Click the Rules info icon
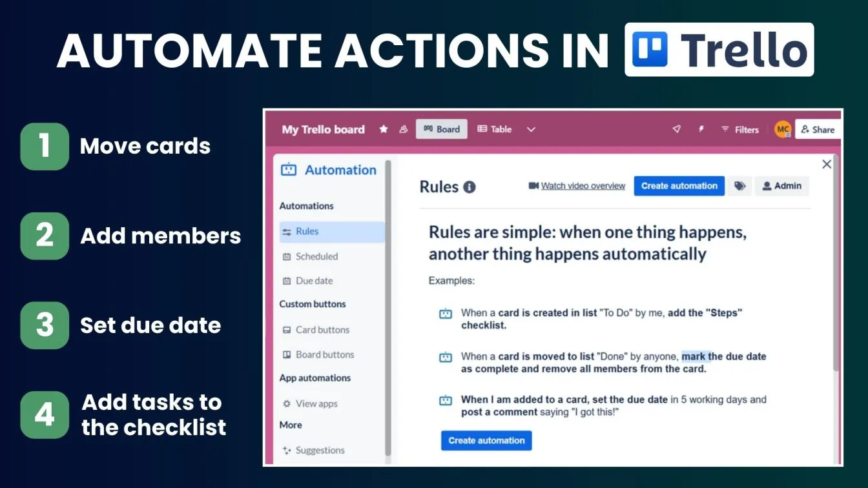This screenshot has width=868, height=488. tap(470, 187)
